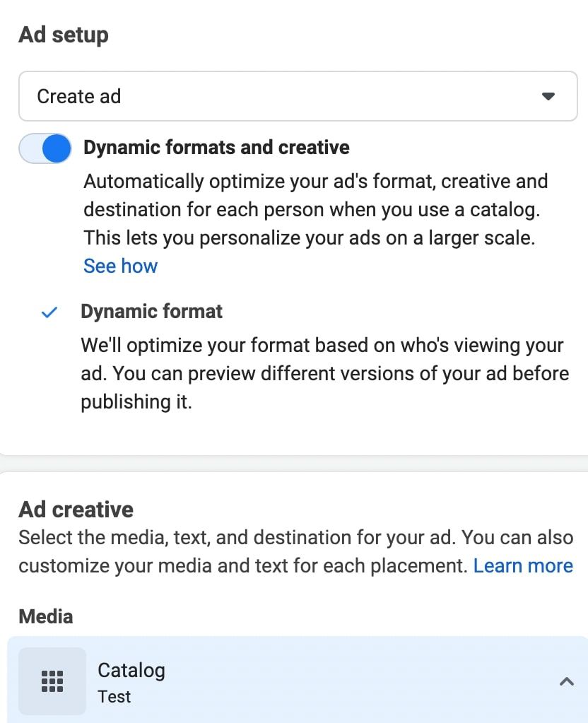Click the Catalog title text
Screen dimensions: 588x723
131,670
